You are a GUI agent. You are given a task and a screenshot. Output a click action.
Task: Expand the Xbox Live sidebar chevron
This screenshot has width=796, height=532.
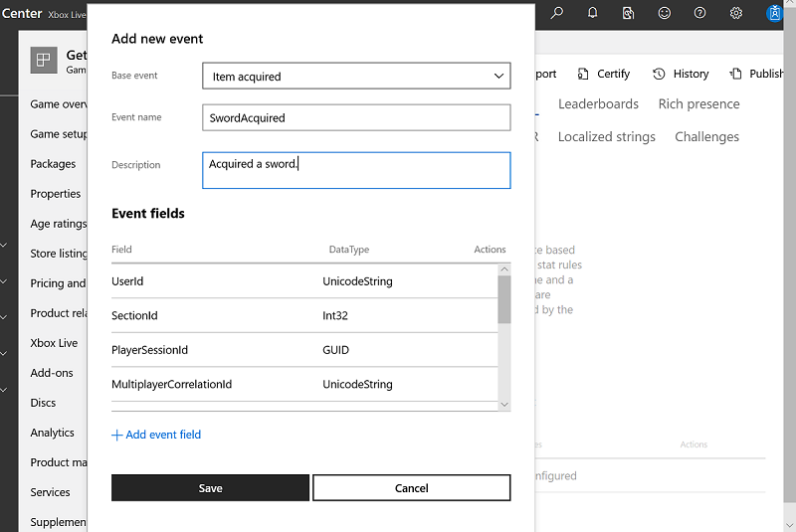(x=4, y=353)
